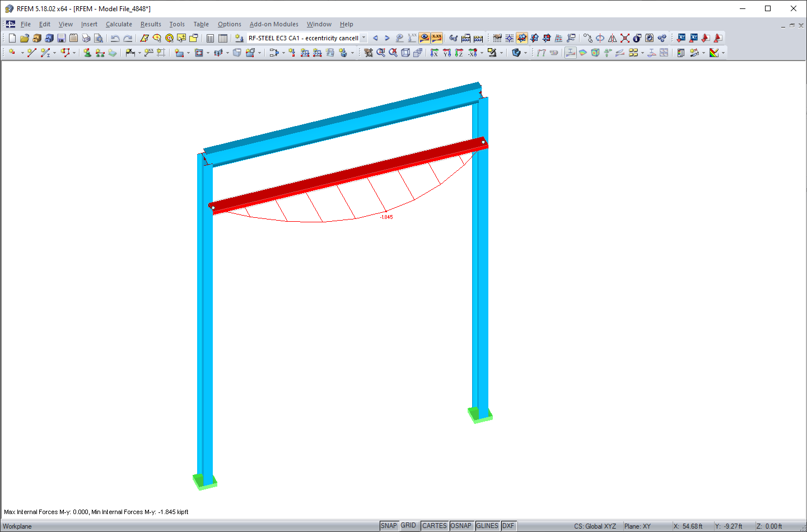
Task: Set the view in X direction
Action: pos(434,53)
